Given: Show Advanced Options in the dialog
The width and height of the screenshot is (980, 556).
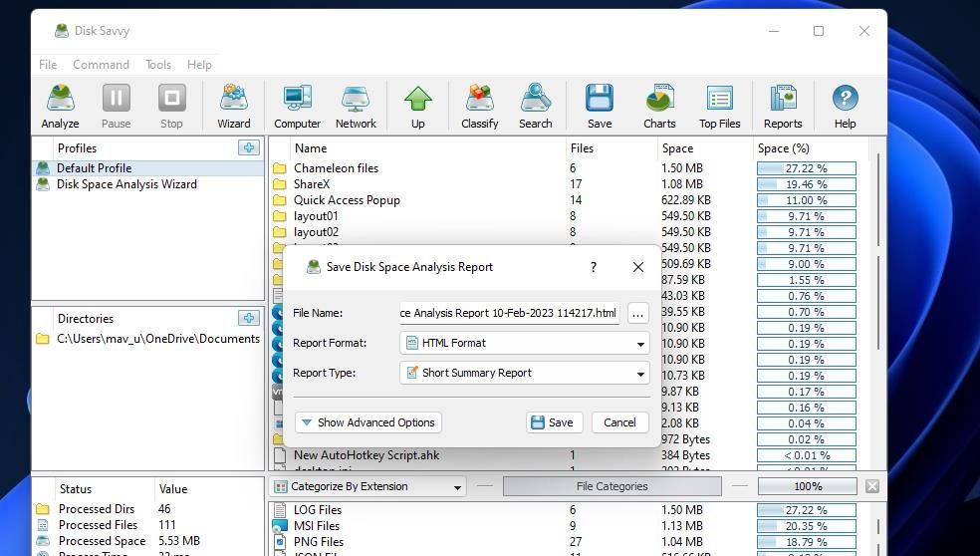Looking at the screenshot, I should pos(367,422).
